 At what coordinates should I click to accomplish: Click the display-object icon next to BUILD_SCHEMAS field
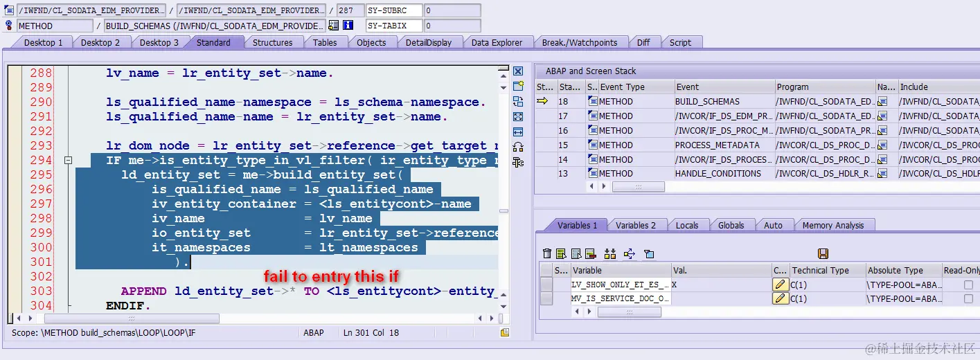click(334, 26)
